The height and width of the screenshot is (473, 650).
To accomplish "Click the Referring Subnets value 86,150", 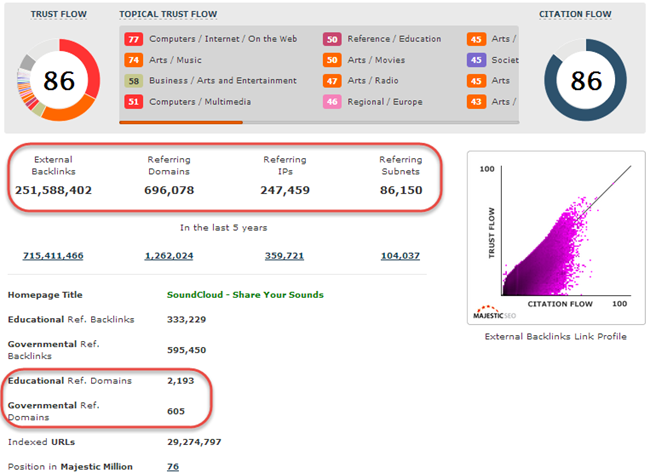I will point(401,190).
